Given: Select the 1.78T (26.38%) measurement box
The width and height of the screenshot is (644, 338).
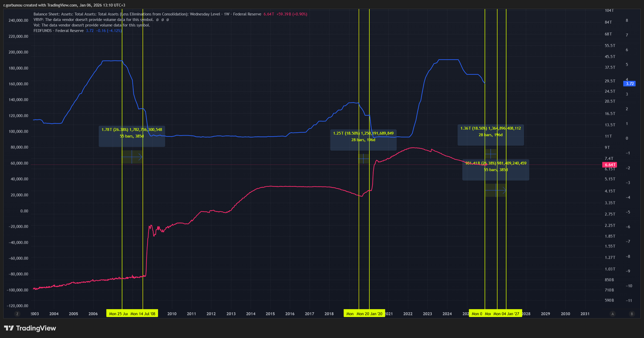Looking at the screenshot, I should point(132,136).
